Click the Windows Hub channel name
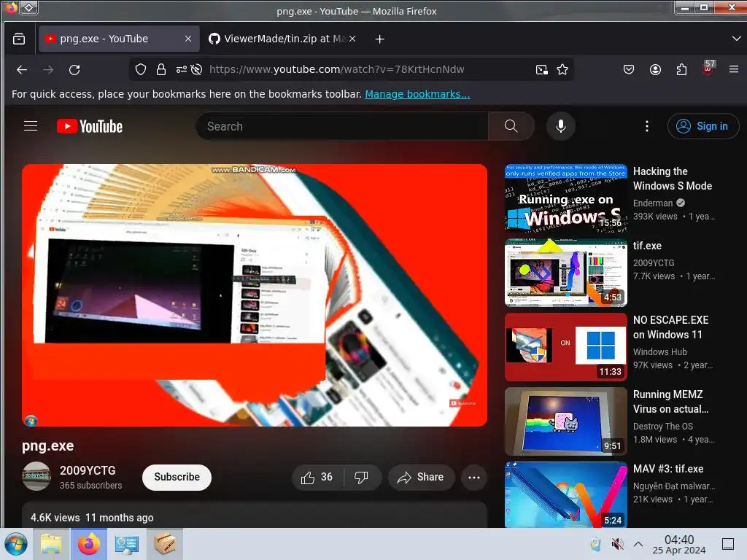The width and height of the screenshot is (747, 560). pos(659,352)
